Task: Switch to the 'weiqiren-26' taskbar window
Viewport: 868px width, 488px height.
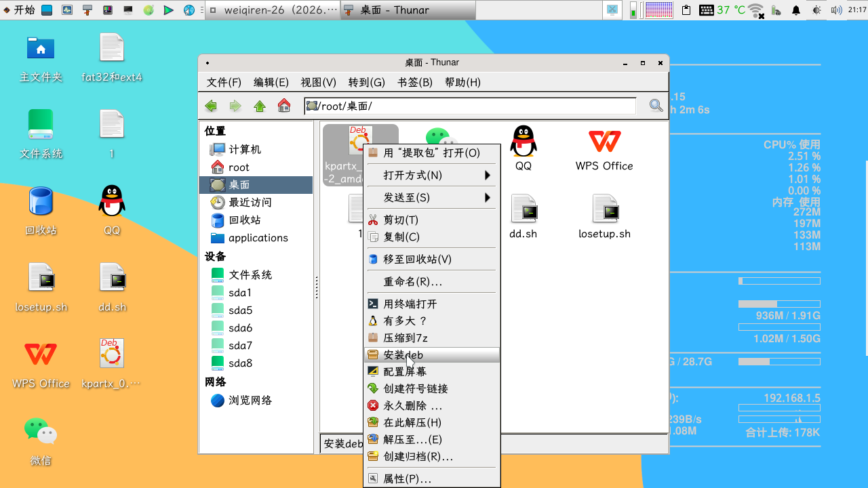Action: [x=271, y=9]
